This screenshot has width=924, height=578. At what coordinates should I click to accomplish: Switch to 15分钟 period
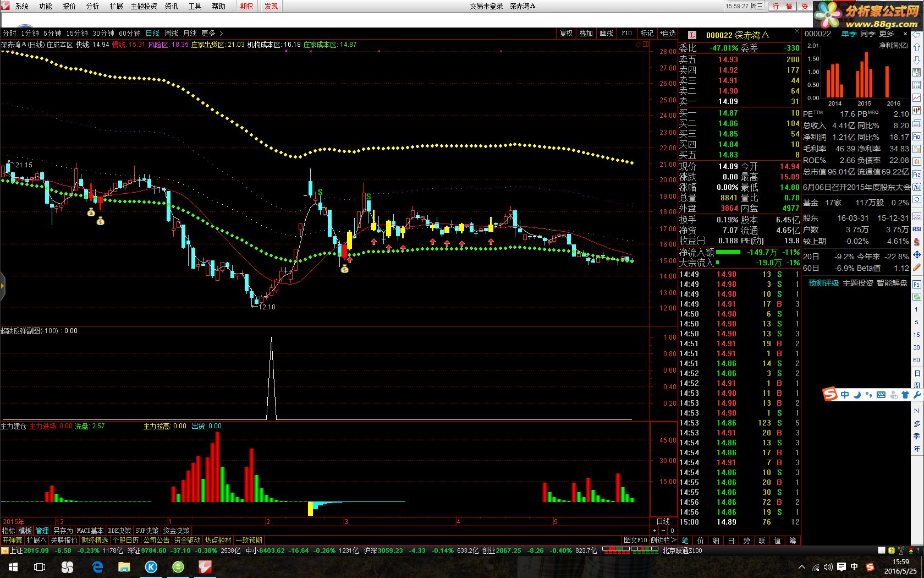point(77,34)
